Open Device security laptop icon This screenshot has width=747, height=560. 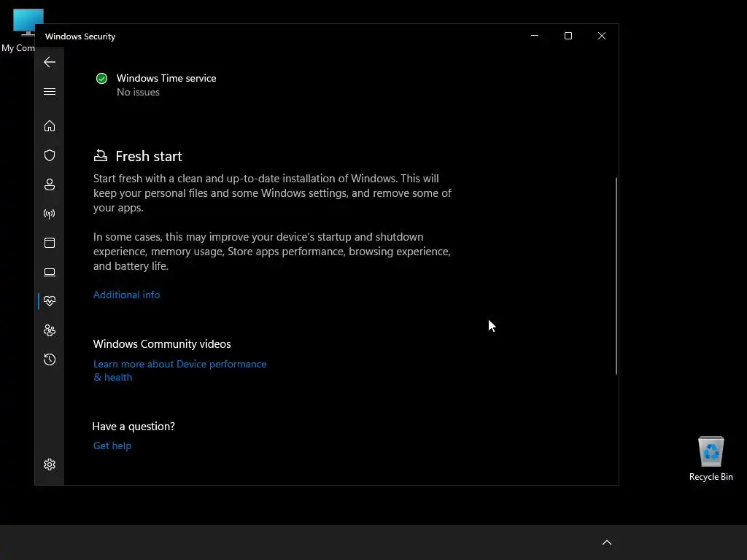click(x=50, y=272)
